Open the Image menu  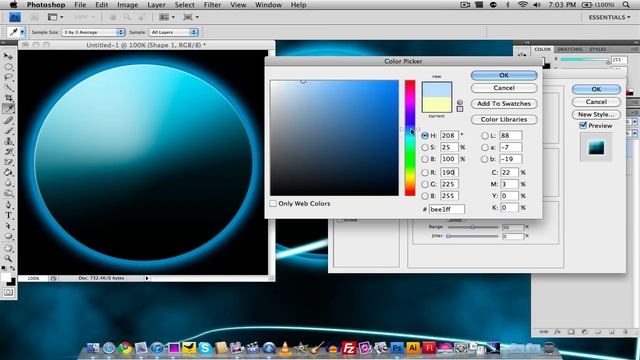pos(127,5)
